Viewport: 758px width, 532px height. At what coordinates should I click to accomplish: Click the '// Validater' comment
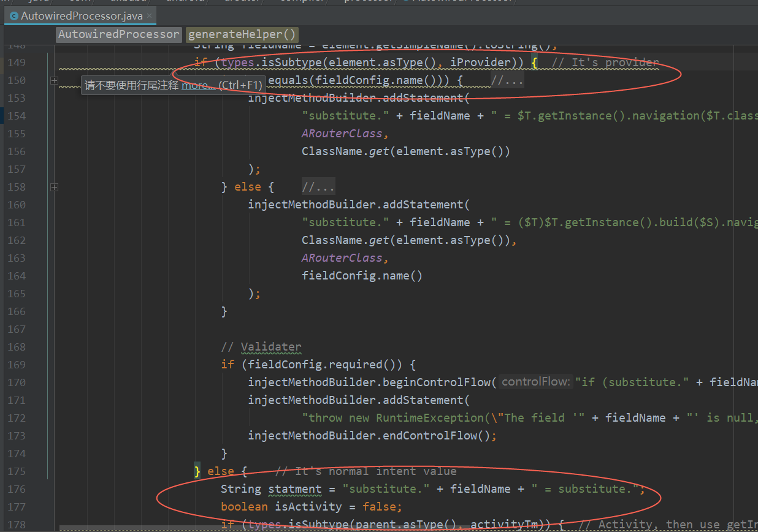[261, 347]
